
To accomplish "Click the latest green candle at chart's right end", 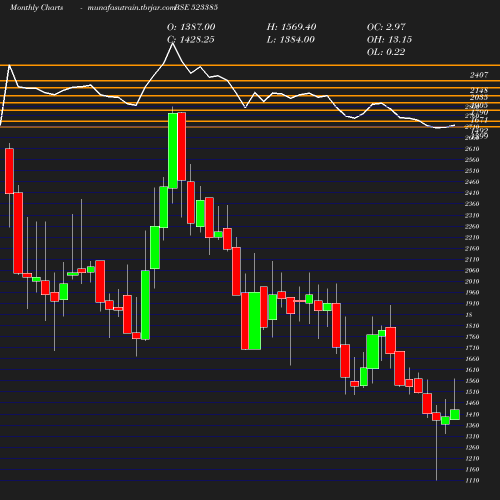I will pos(455,414).
